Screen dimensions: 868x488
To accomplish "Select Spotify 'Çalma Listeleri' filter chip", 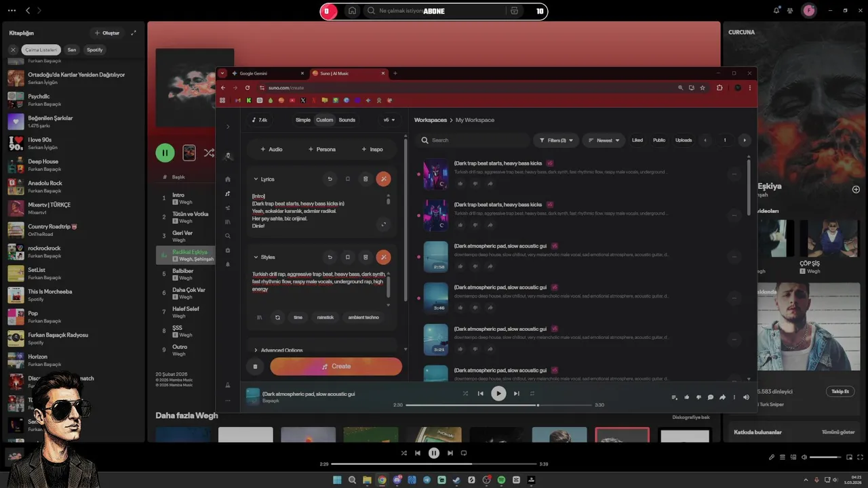I will (41, 49).
